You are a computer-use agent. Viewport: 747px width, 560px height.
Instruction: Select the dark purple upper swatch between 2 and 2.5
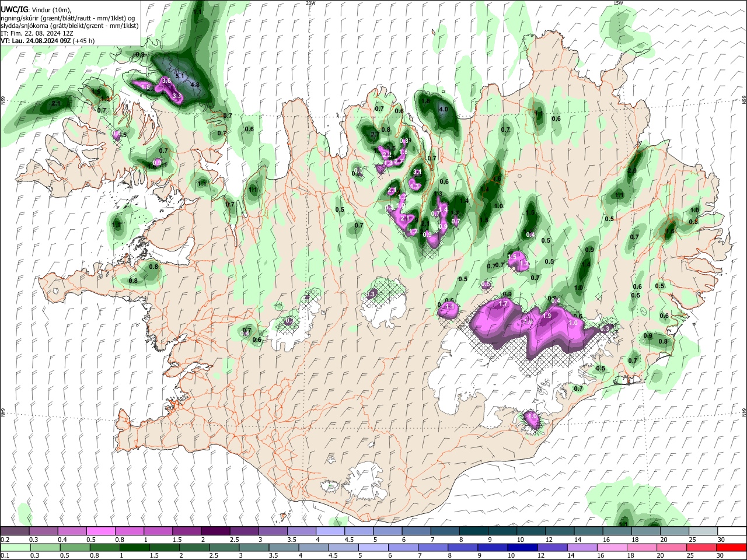click(x=215, y=531)
